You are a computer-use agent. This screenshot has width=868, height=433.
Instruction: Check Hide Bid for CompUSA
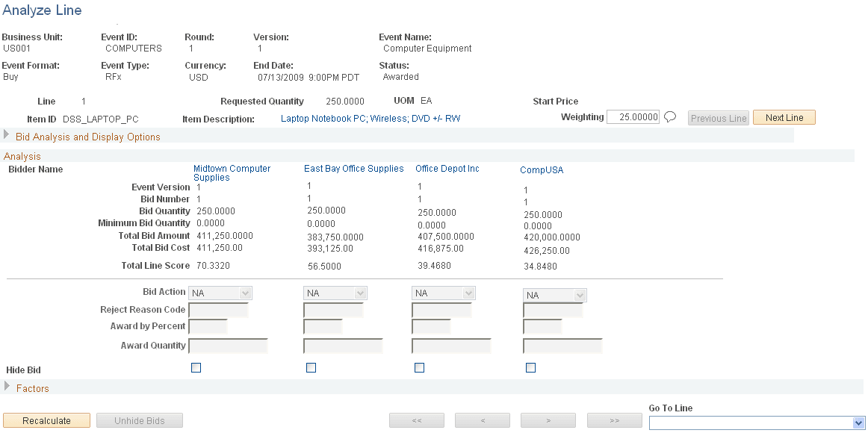pyautogui.click(x=531, y=367)
